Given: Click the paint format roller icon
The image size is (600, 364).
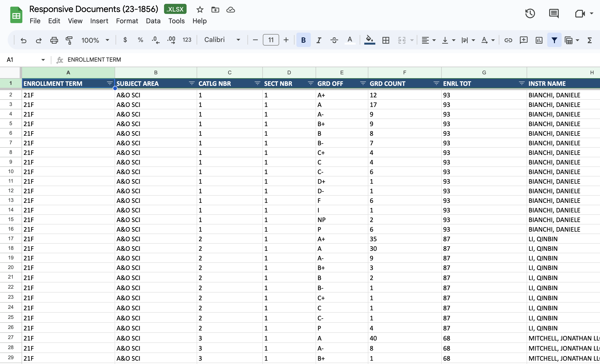Looking at the screenshot, I should 69,40.
